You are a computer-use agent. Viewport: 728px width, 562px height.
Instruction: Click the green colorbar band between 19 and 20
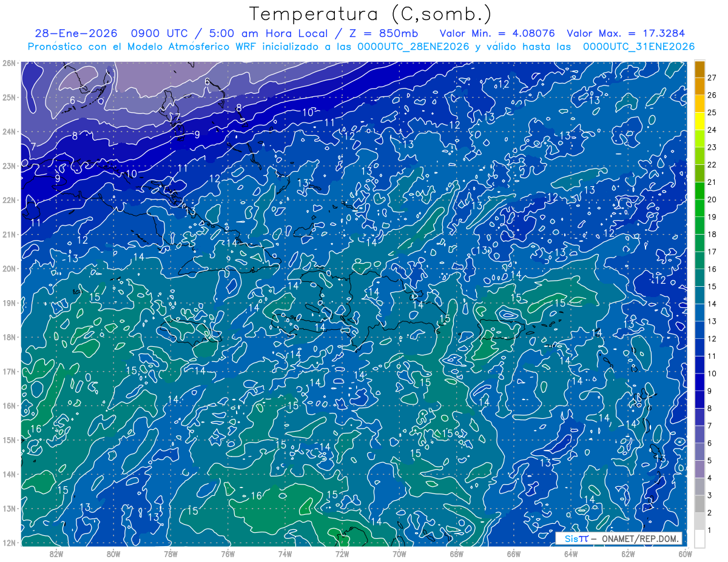(700, 208)
